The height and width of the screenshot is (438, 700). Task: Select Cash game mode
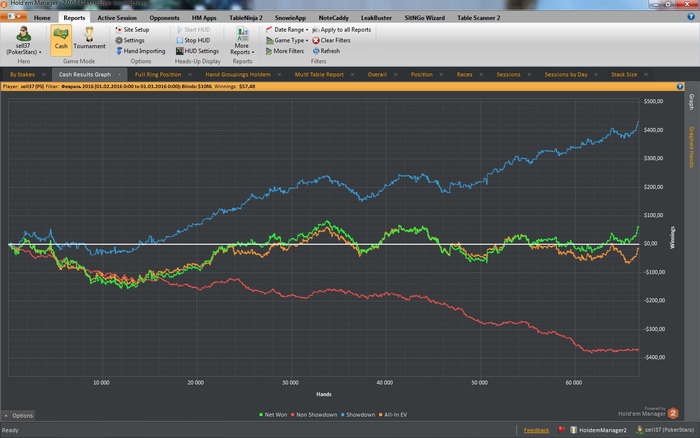pyautogui.click(x=61, y=40)
